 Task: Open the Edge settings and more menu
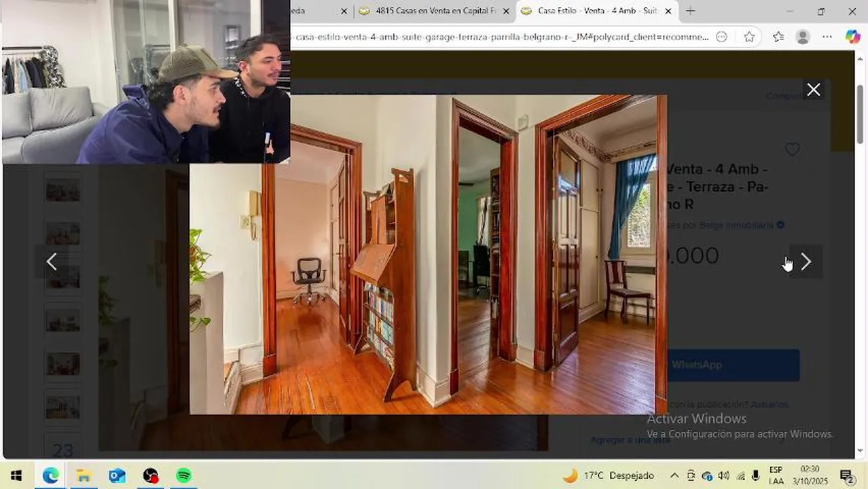(x=827, y=37)
